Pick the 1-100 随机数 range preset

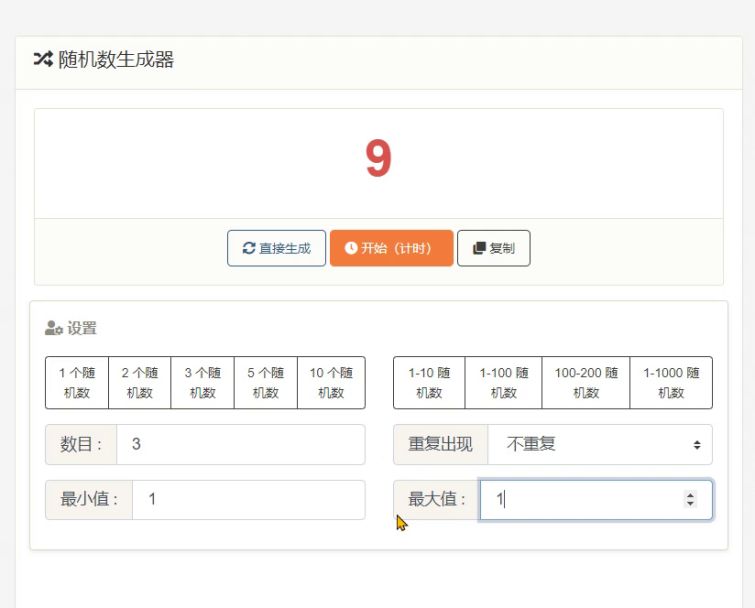503,383
